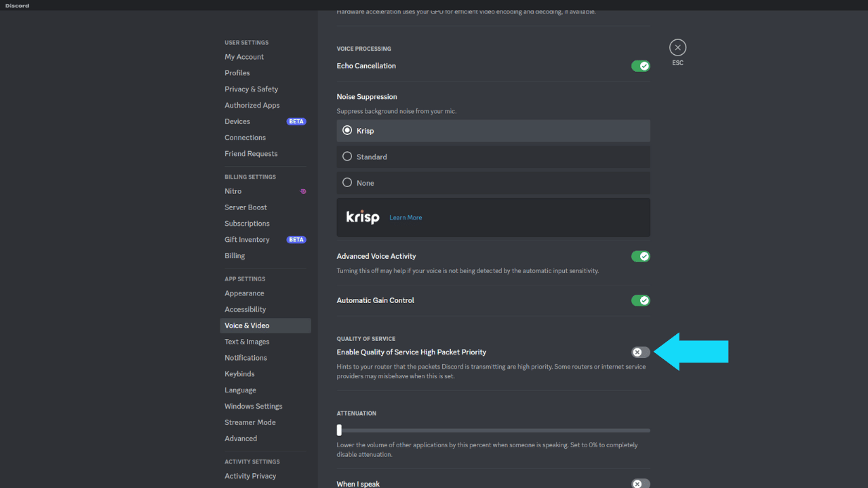Click the Nitro icon beside Nitro
The height and width of the screenshot is (488, 868).
click(x=303, y=191)
